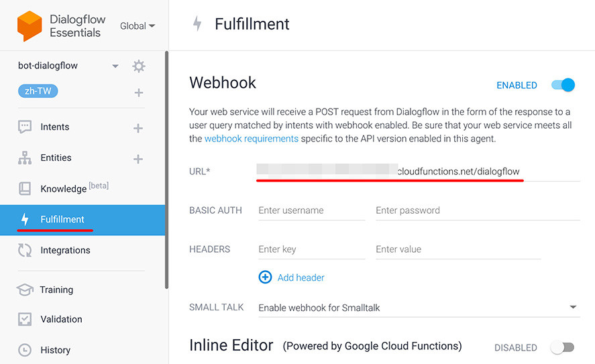Disable the Webhook toggle switch
595x364 pixels.
point(563,85)
